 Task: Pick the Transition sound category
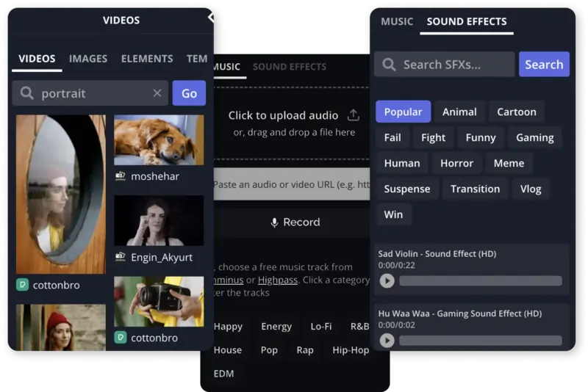tap(475, 189)
